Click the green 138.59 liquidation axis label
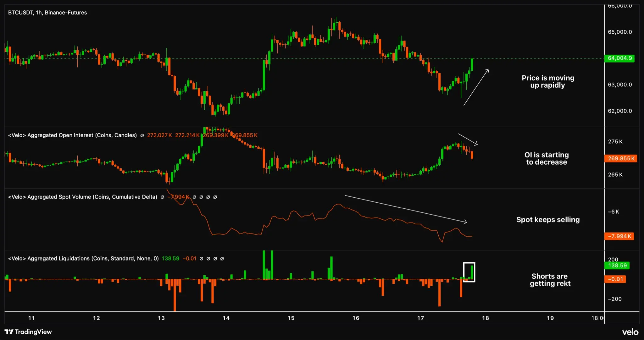Screen dimensions: 644x340 tap(617, 266)
